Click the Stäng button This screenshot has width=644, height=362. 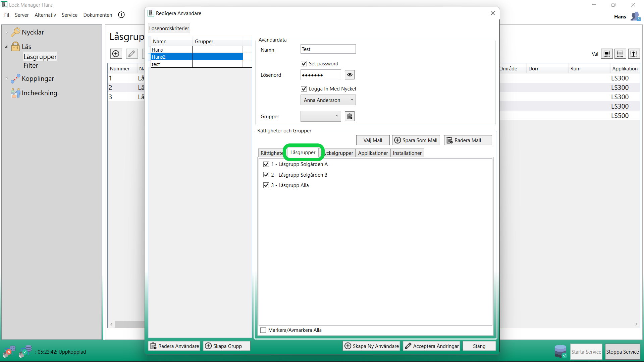pos(479,346)
